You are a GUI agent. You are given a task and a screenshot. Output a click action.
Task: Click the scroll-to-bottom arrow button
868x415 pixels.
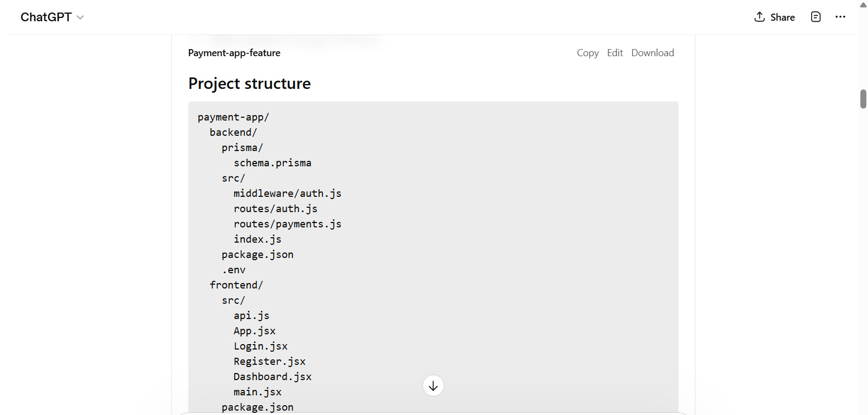tap(433, 386)
